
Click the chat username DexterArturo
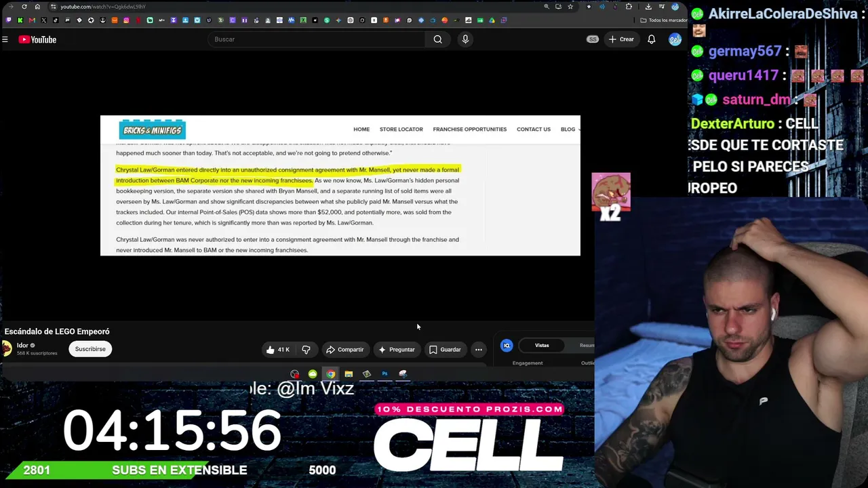[732, 124]
